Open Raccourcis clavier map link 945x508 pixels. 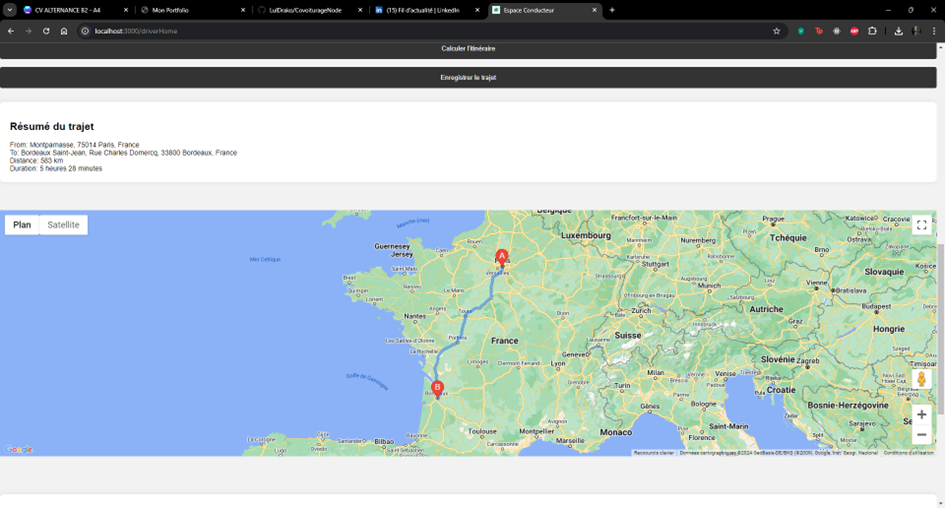(x=654, y=453)
